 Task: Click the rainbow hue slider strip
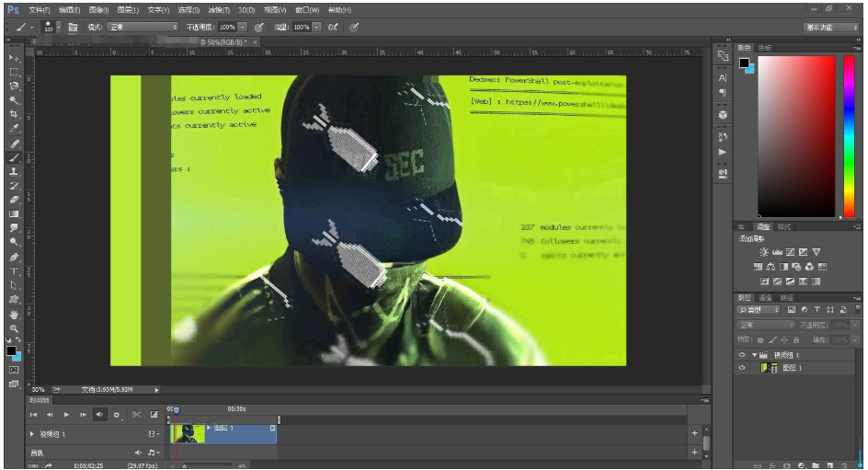point(849,136)
